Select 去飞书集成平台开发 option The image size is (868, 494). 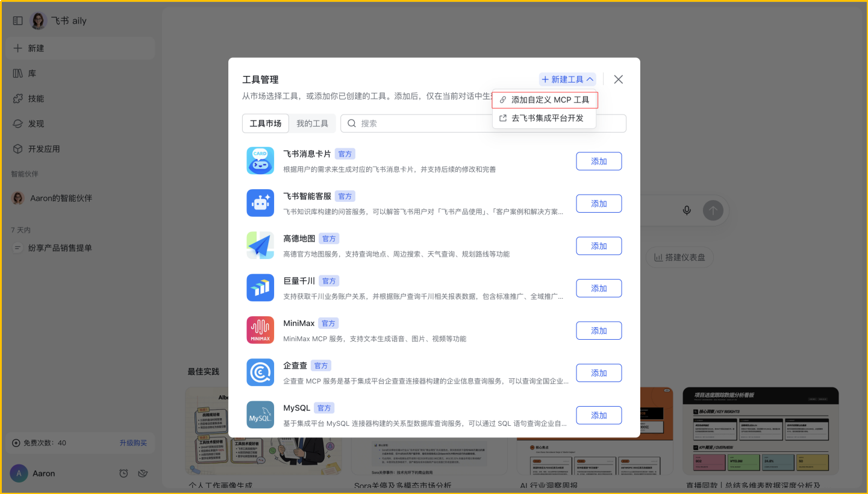[545, 118]
